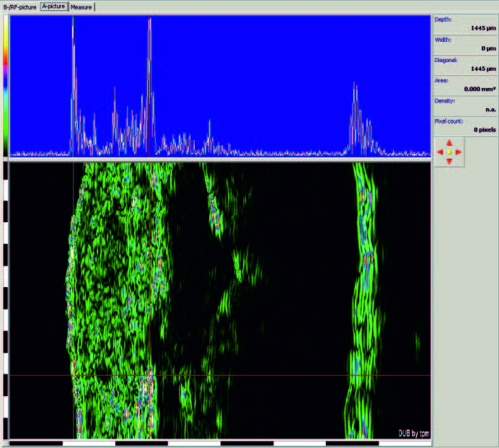The width and height of the screenshot is (499, 448).
Task: Click the right arrow in the navigation pad
Action: (459, 152)
